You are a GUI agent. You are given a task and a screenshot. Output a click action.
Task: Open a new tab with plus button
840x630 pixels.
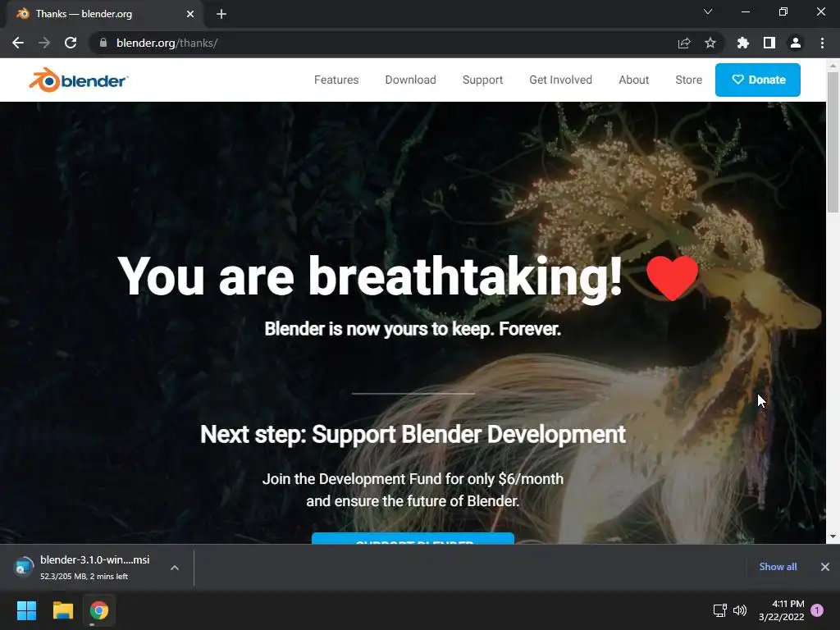221,14
